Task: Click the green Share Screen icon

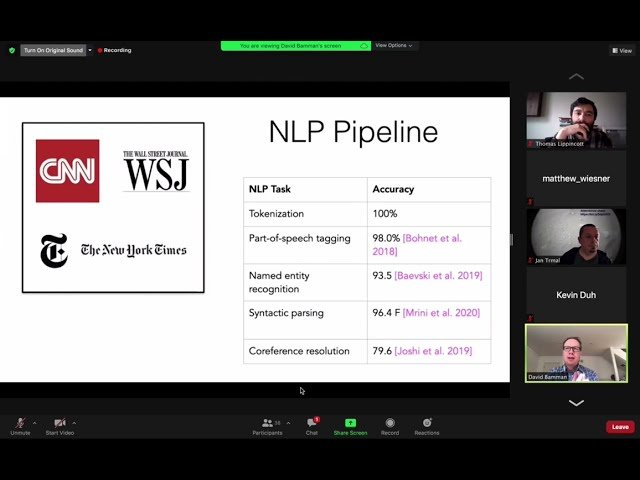Action: pyautogui.click(x=350, y=423)
